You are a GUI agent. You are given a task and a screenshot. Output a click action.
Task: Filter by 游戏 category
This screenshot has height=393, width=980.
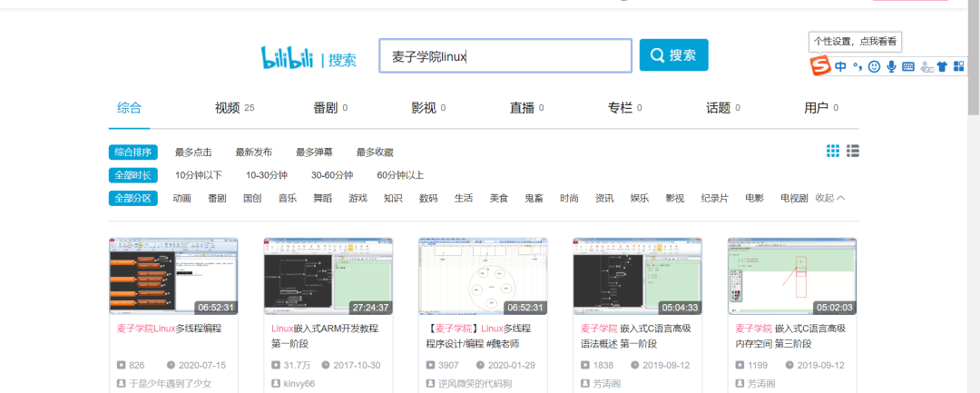[x=358, y=199]
